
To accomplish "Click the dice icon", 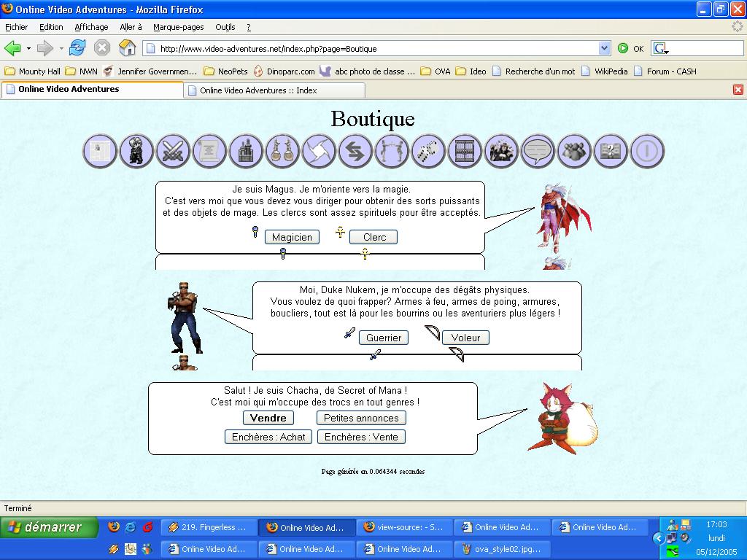I will tap(428, 152).
